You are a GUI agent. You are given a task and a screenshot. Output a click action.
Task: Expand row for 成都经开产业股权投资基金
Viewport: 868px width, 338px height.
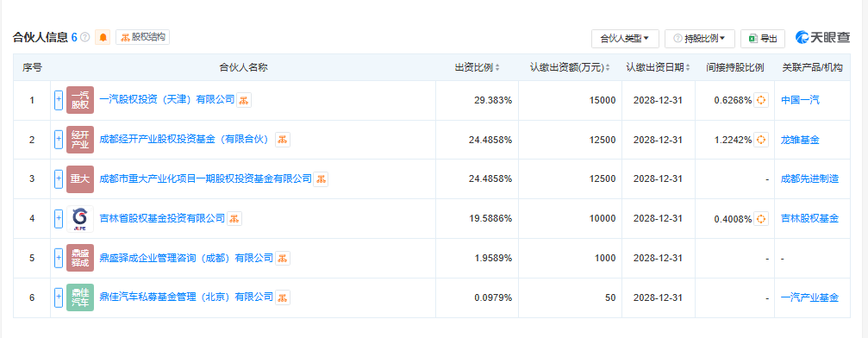pyautogui.click(x=59, y=140)
